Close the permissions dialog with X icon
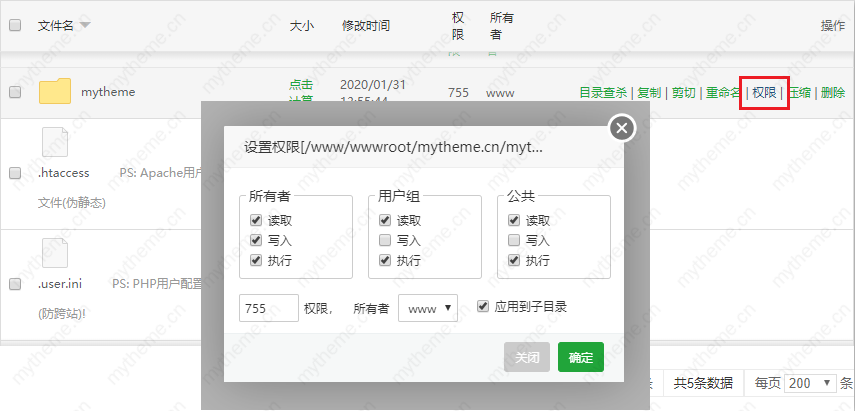Image resolution: width=855 pixels, height=411 pixels. pos(622,128)
